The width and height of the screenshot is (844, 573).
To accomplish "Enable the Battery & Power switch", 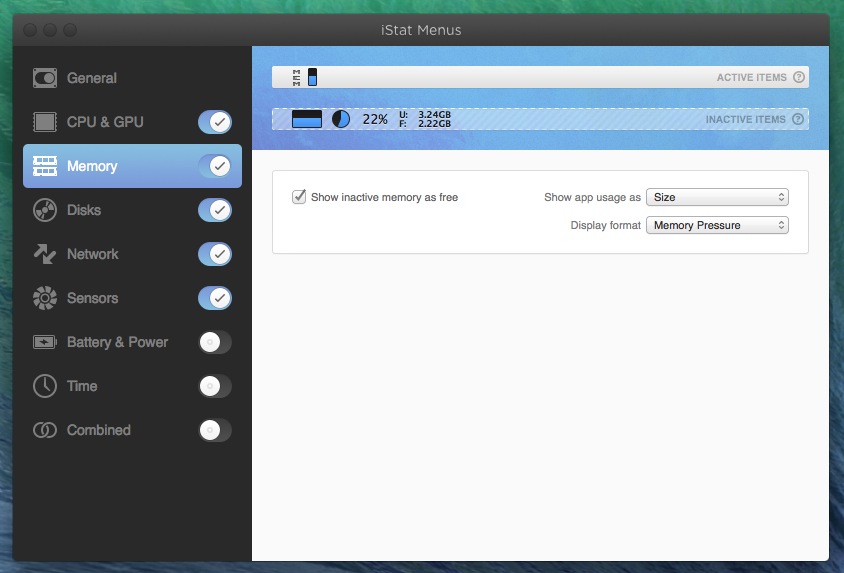I will coord(215,342).
